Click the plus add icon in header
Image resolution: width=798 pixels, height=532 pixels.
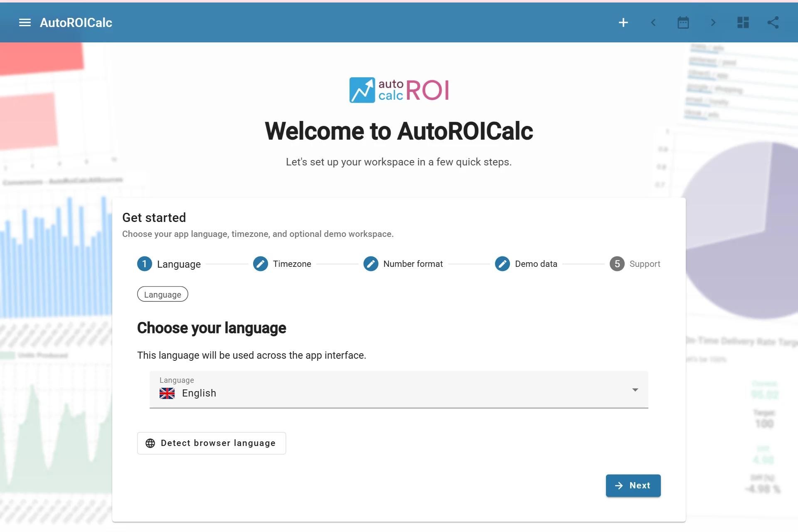623,22
